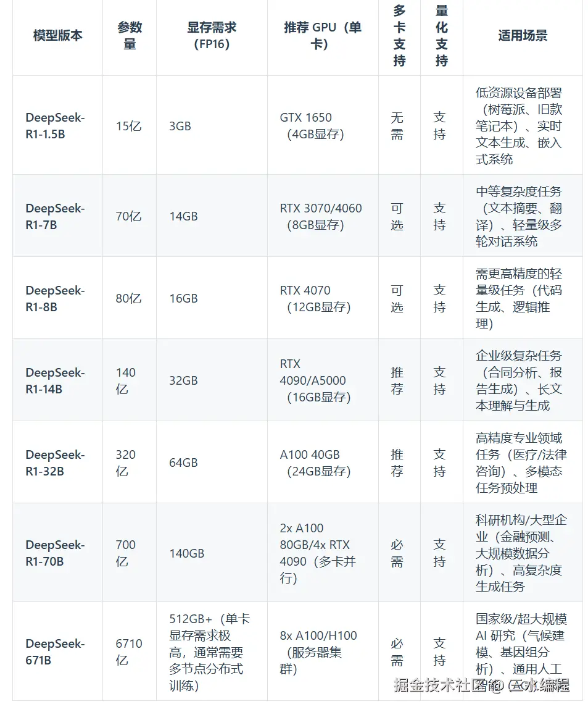Click the 多卡支持 column header
588x712 pixels.
(x=399, y=35)
